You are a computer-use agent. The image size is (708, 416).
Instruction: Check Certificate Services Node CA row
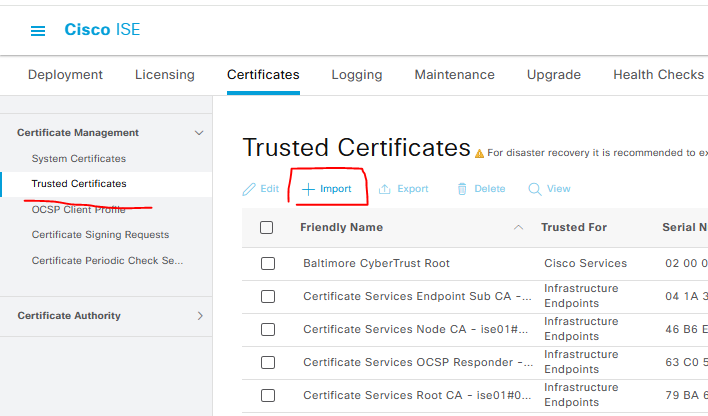tap(268, 329)
